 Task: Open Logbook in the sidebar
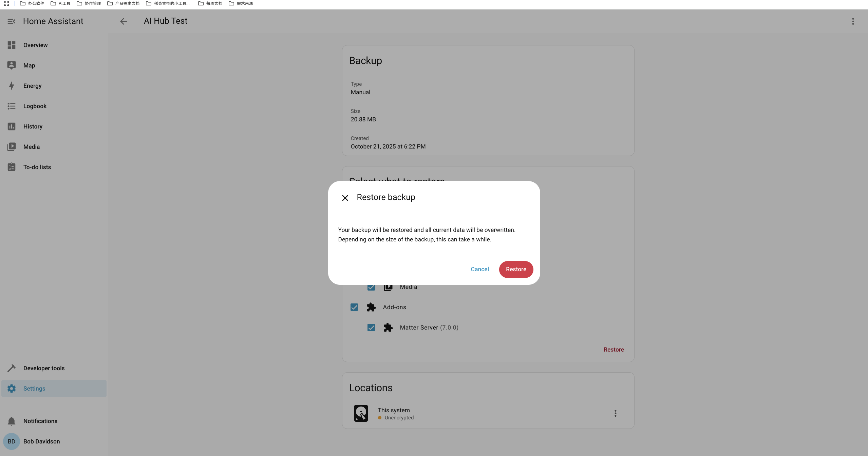[54, 106]
